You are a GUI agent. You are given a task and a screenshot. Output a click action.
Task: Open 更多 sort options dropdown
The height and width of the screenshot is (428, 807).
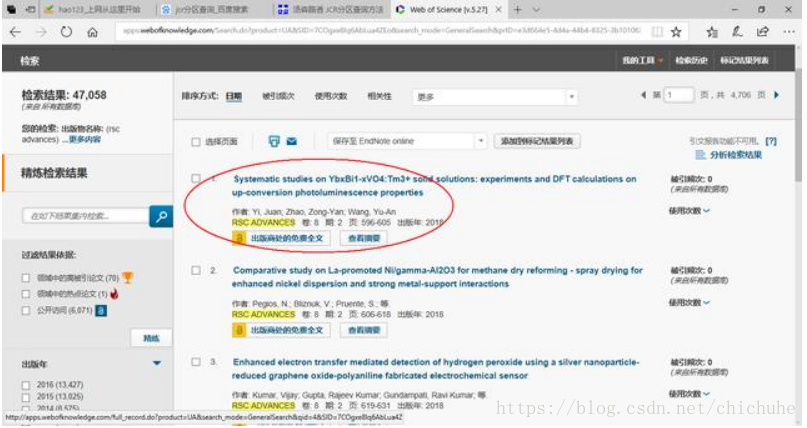(495, 97)
